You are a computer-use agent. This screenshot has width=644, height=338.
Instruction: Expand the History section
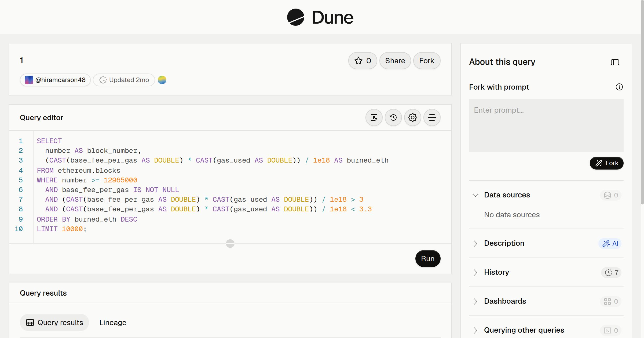pos(475,272)
